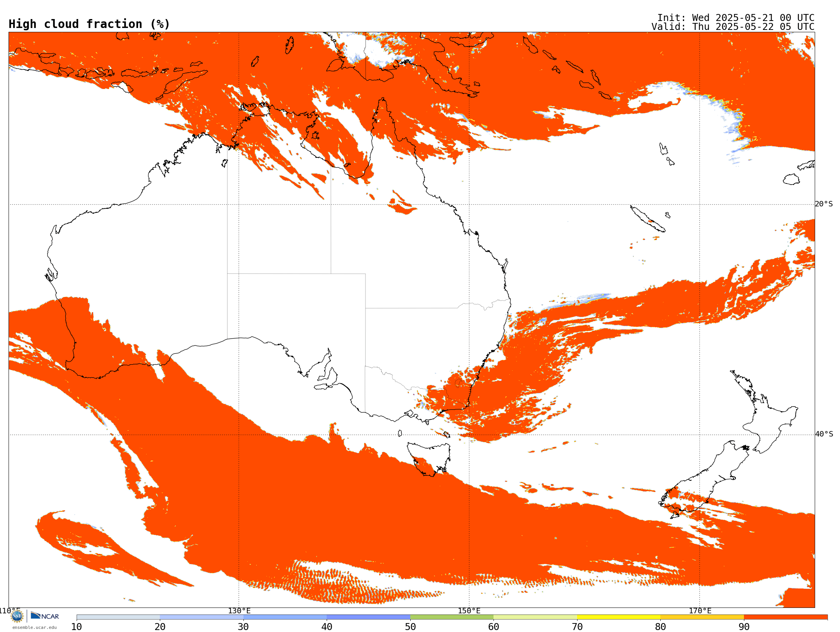The height and width of the screenshot is (632, 840).
Task: Click the 30–40 blue colorbar segment
Action: coord(285,617)
